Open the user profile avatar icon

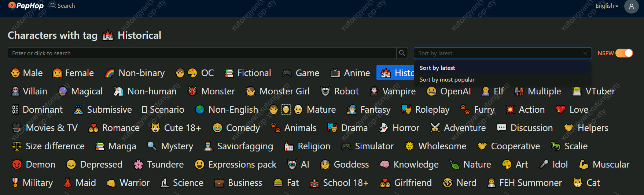click(631, 6)
